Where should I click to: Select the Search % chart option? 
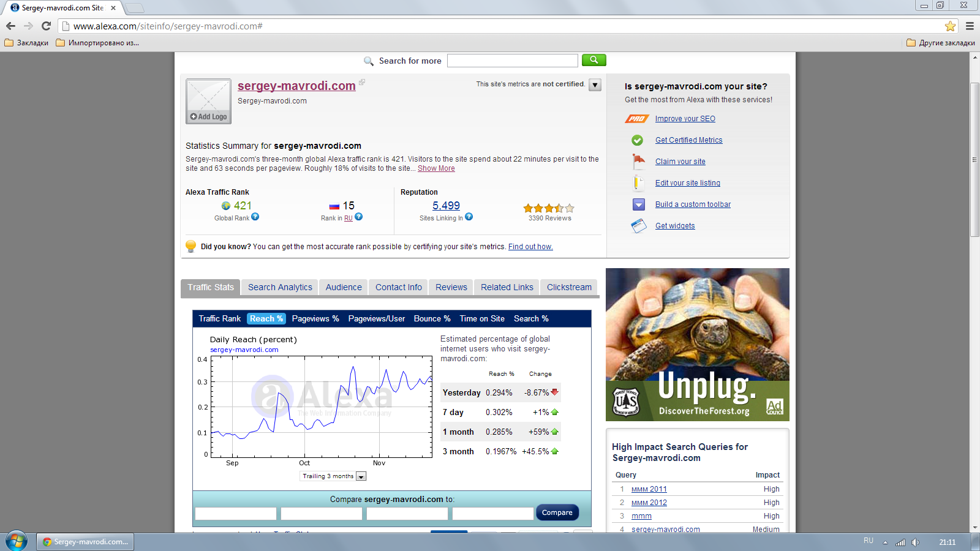click(531, 318)
